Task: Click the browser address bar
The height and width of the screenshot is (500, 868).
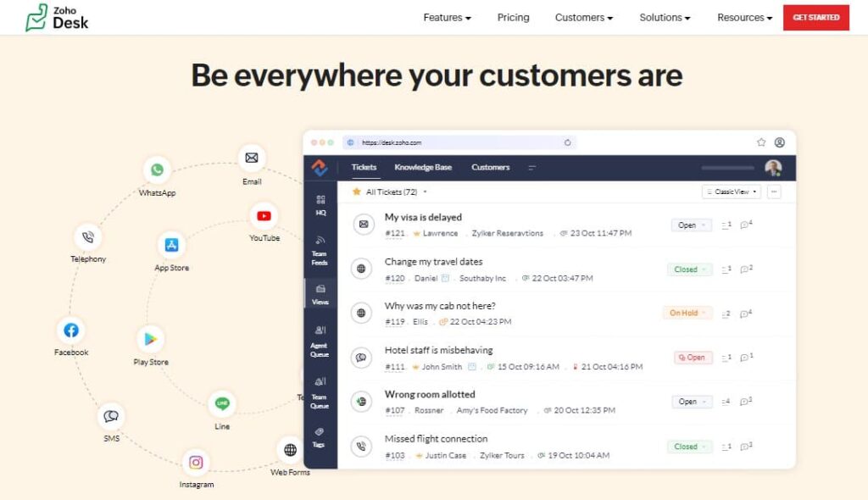Action: tap(458, 142)
